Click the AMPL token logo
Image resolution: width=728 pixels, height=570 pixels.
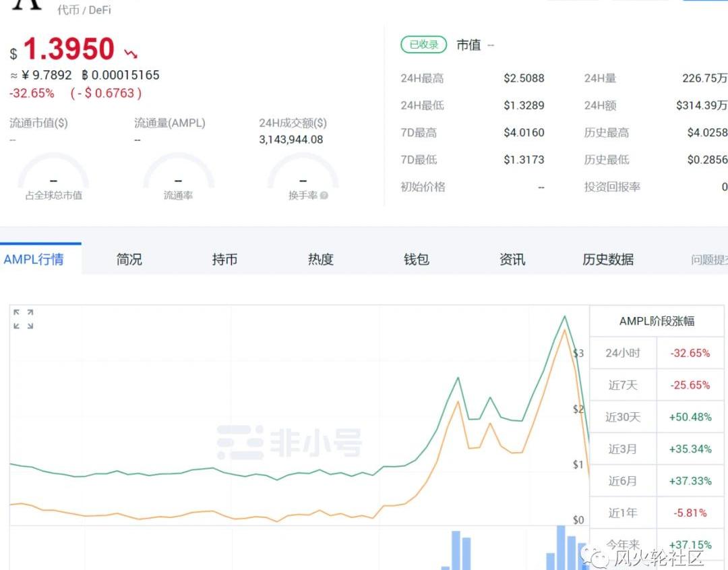(27, 4)
